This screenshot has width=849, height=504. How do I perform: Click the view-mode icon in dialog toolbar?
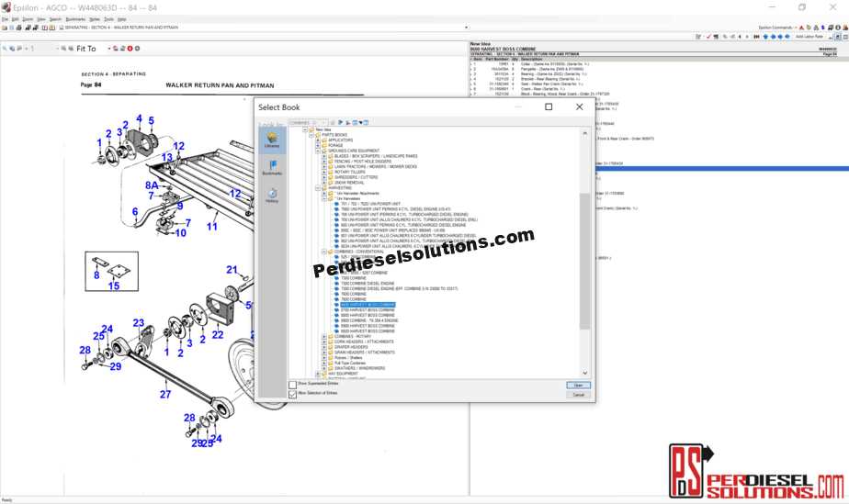(x=355, y=122)
